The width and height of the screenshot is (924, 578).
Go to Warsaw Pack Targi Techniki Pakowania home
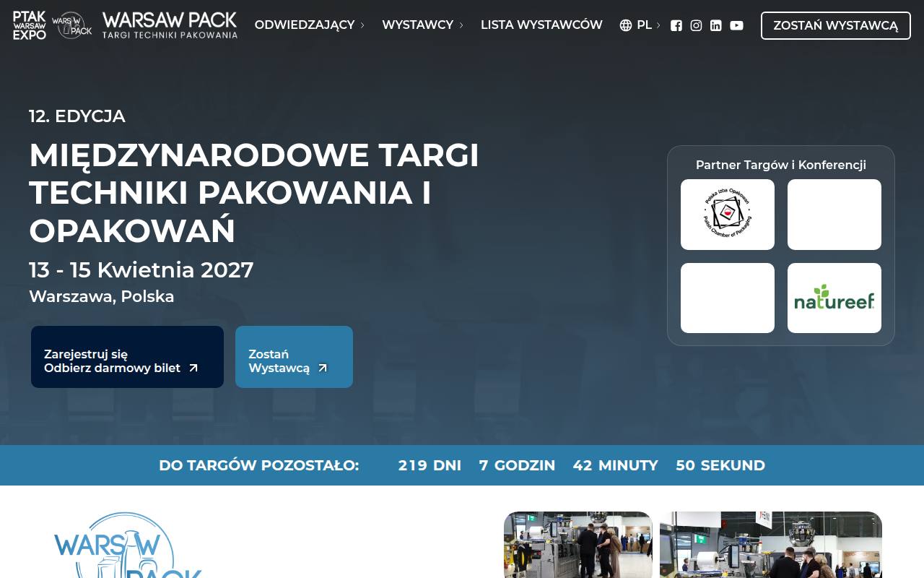(x=170, y=25)
